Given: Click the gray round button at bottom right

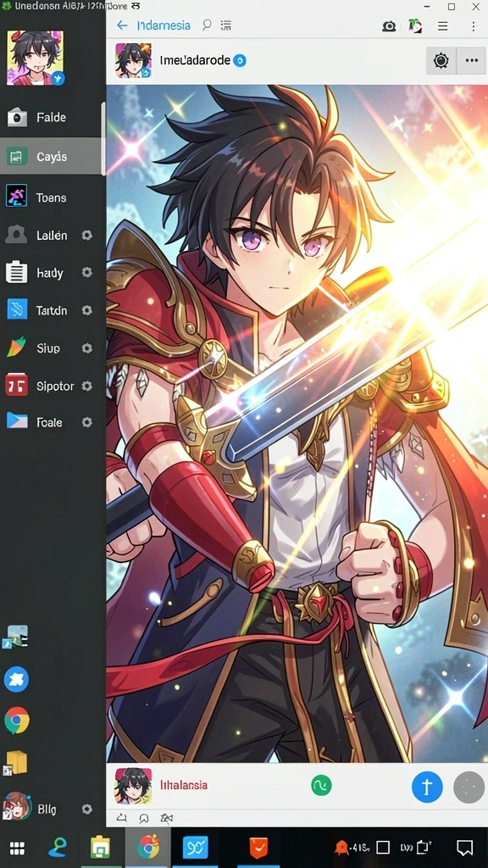Looking at the screenshot, I should coord(469,787).
